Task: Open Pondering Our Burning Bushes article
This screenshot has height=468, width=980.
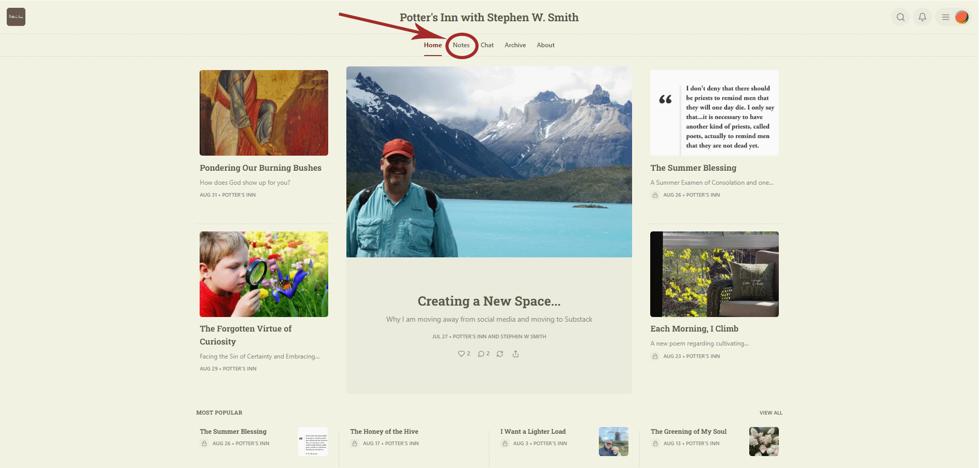Action: 260,168
